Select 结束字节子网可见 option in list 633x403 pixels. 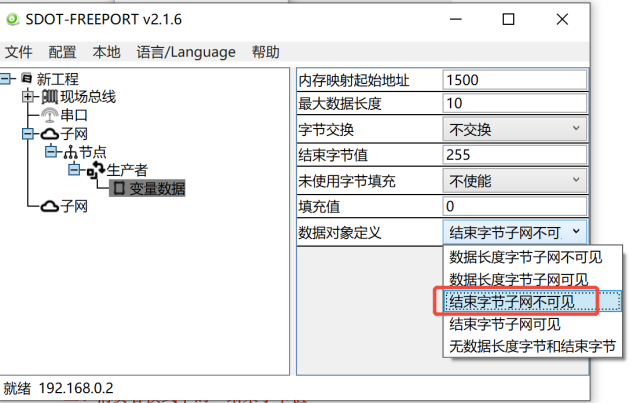click(505, 324)
